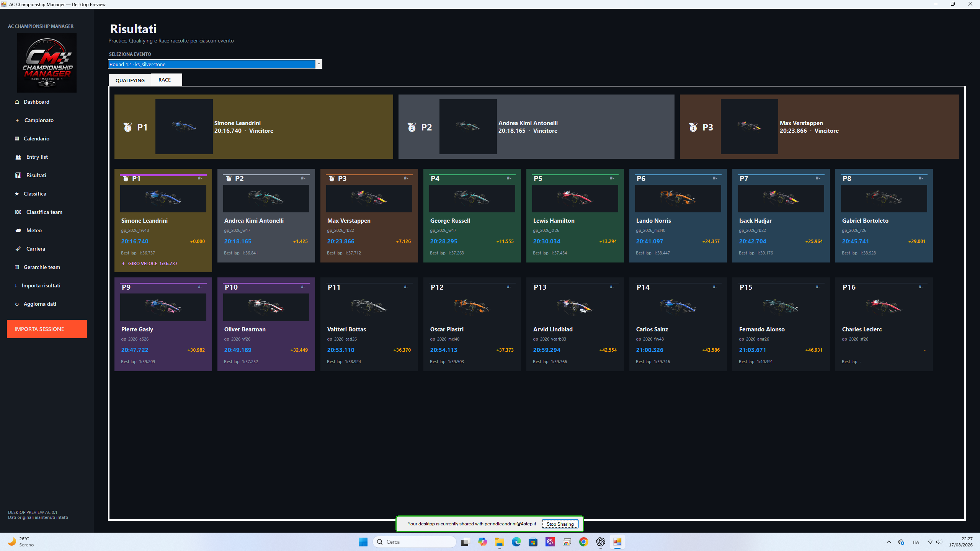Click the Importa risultati arrow icon

tap(16, 285)
